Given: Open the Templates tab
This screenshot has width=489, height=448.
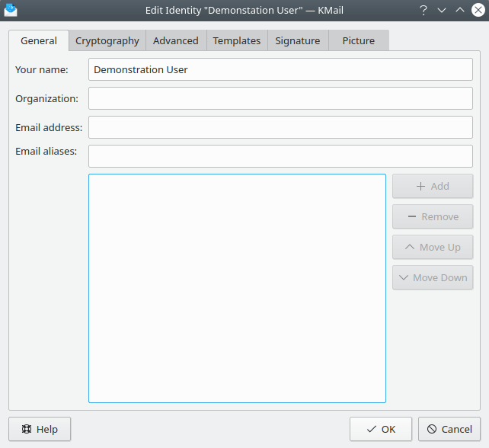Looking at the screenshot, I should [x=236, y=40].
